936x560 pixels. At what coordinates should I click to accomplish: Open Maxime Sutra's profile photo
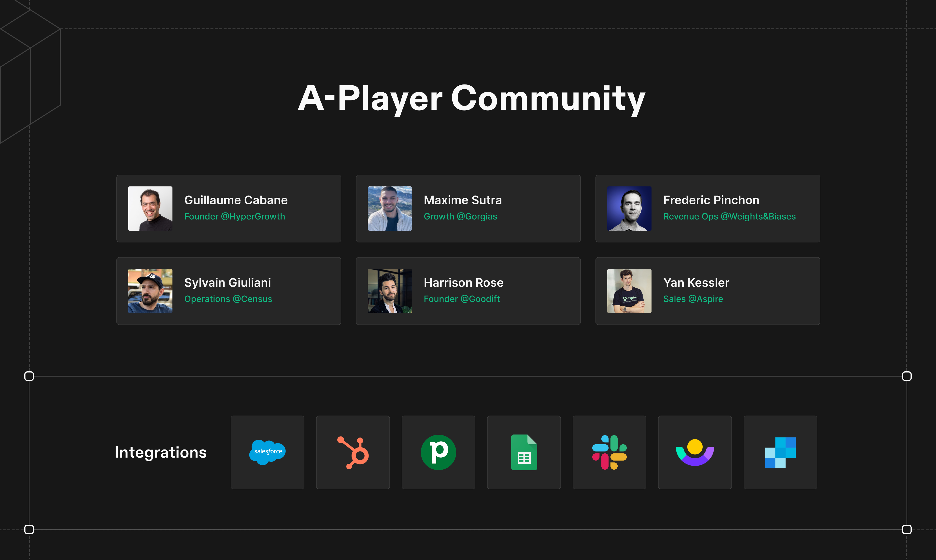click(x=389, y=208)
